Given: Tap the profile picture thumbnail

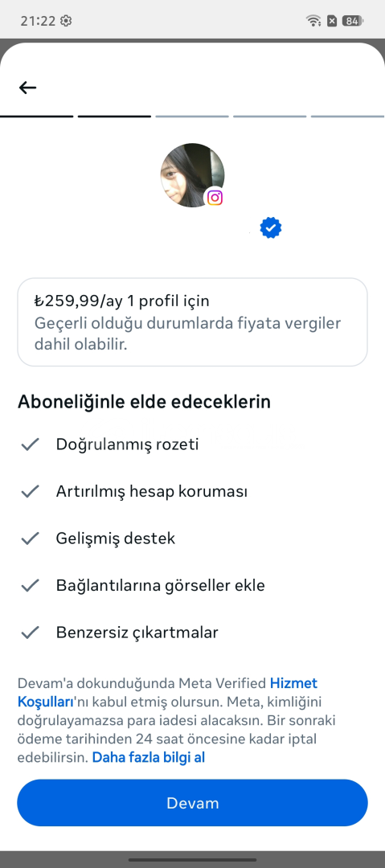Looking at the screenshot, I should [x=192, y=175].
